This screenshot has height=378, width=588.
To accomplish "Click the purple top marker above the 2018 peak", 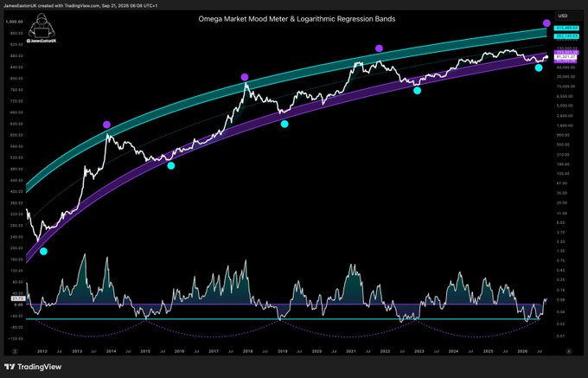I will [x=245, y=77].
